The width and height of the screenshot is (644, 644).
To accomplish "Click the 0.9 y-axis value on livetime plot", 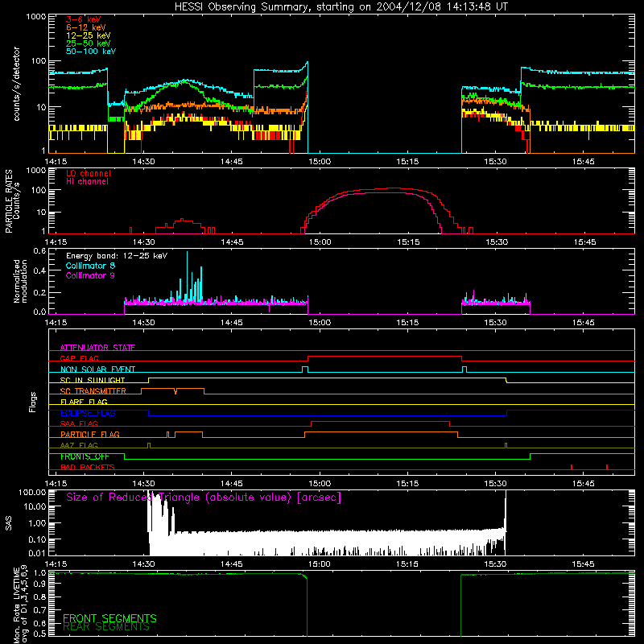I will point(39,584).
